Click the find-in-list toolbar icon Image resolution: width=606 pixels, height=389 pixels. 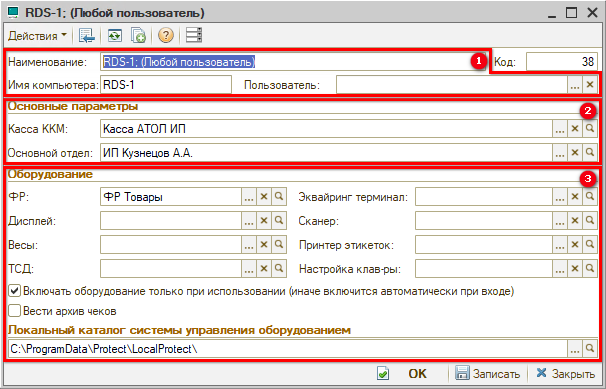pyautogui.click(x=87, y=36)
